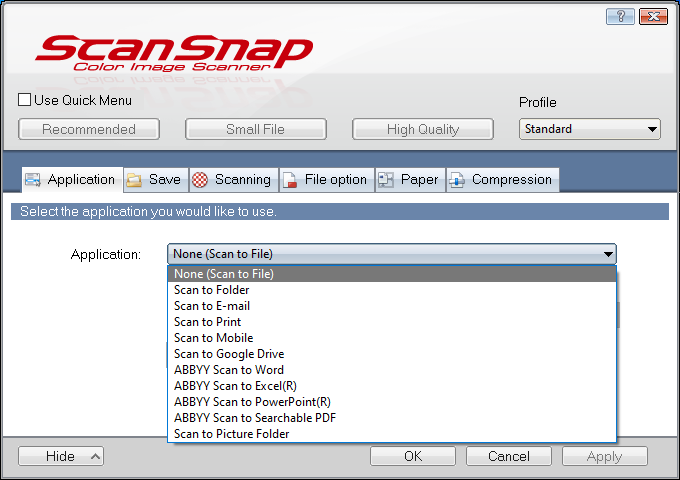680x480 pixels.
Task: Choose Scan to Google Drive option
Action: click(x=392, y=354)
